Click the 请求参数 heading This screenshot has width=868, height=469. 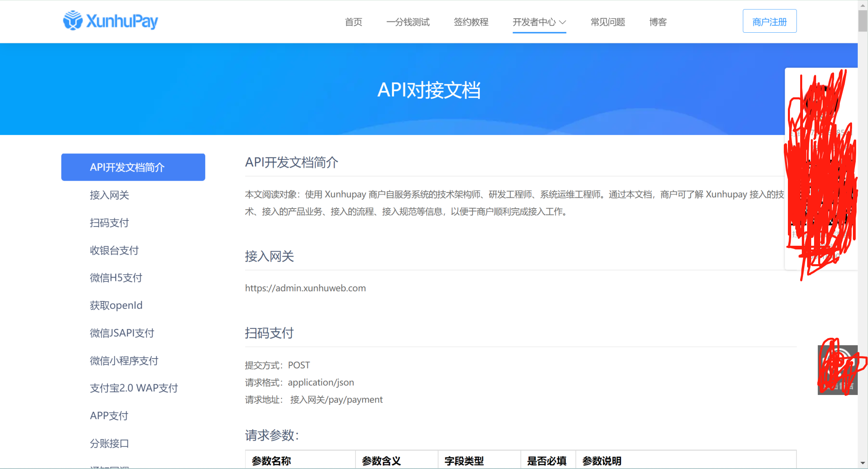[272, 435]
